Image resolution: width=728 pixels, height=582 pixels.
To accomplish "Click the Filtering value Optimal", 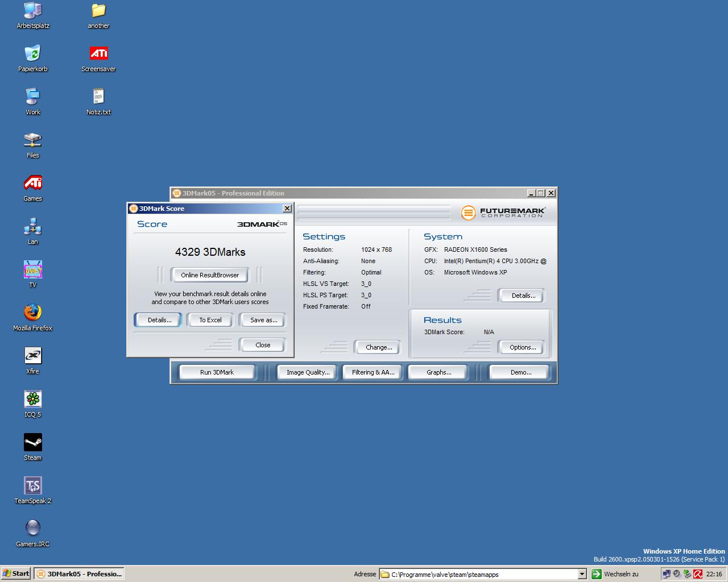I will tap(371, 272).
